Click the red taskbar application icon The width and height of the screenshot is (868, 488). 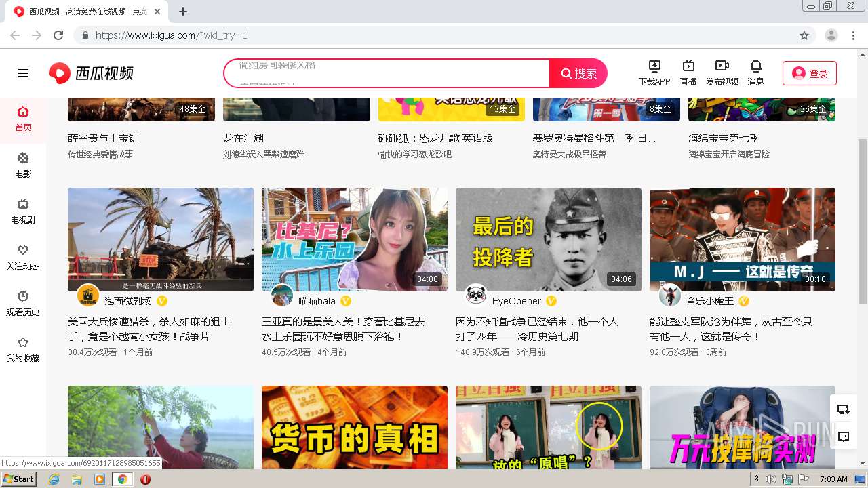coord(145,479)
